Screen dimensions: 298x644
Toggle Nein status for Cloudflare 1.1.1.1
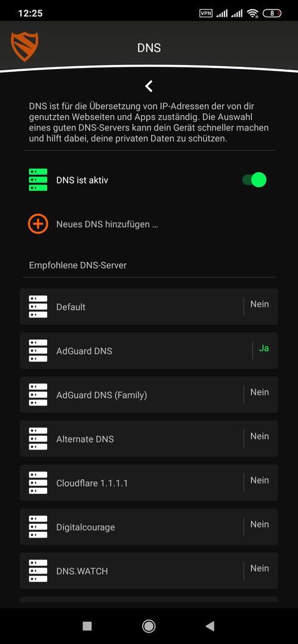[x=260, y=480]
